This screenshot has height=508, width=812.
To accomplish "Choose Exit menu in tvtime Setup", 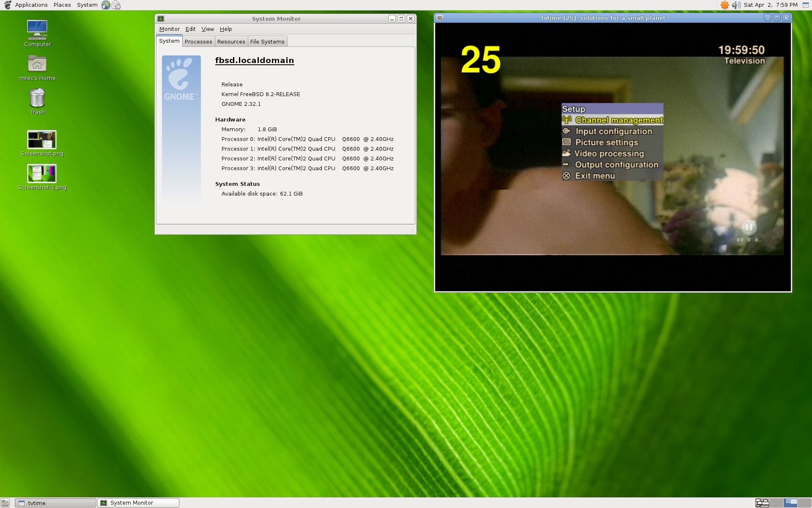I will [x=612, y=176].
